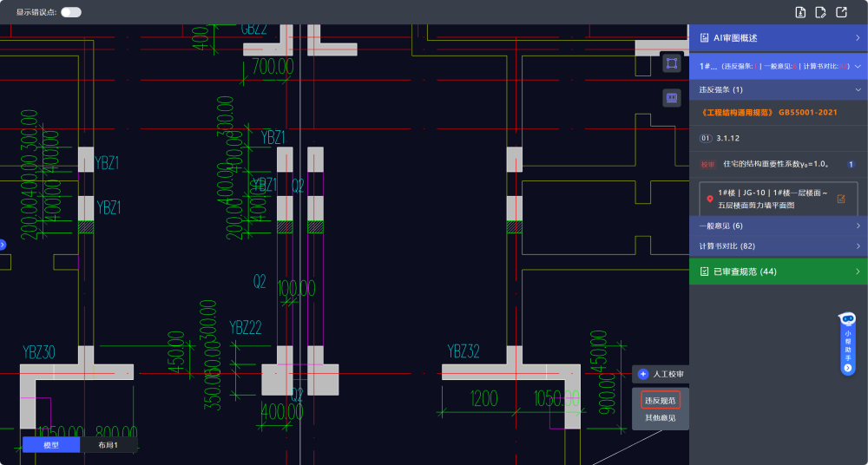Image resolution: width=868 pixels, height=465 pixels.
Task: Expand the 一般意见 (6) section
Action: pyautogui.click(x=857, y=226)
